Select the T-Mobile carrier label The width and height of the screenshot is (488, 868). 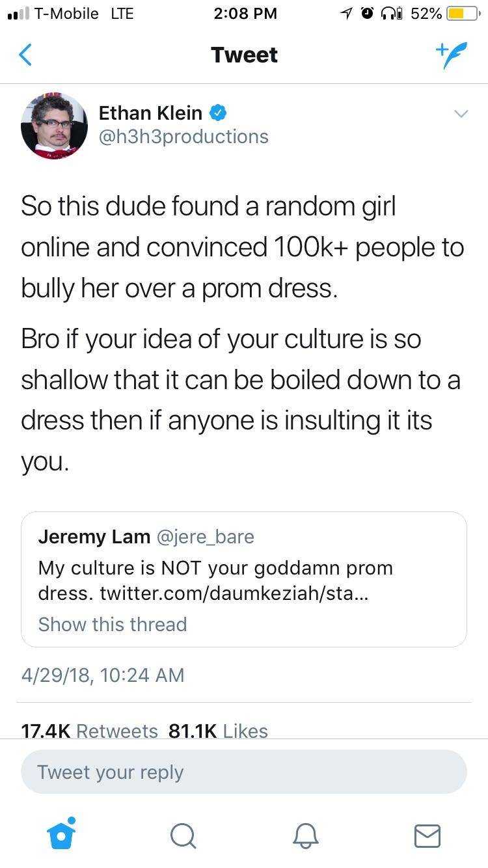tap(64, 13)
